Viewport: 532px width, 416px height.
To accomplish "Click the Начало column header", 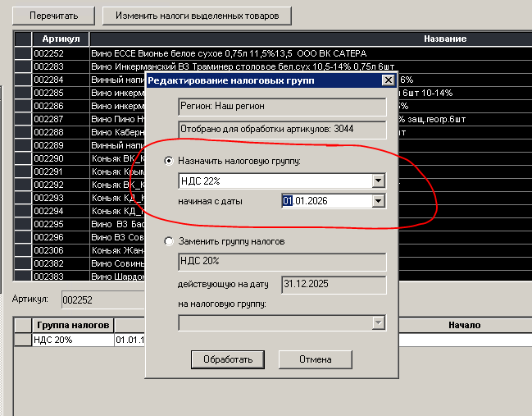I will tap(463, 326).
